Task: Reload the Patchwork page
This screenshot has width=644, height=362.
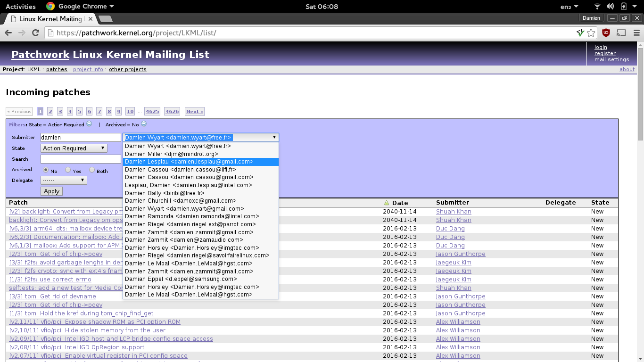Action: click(x=35, y=33)
